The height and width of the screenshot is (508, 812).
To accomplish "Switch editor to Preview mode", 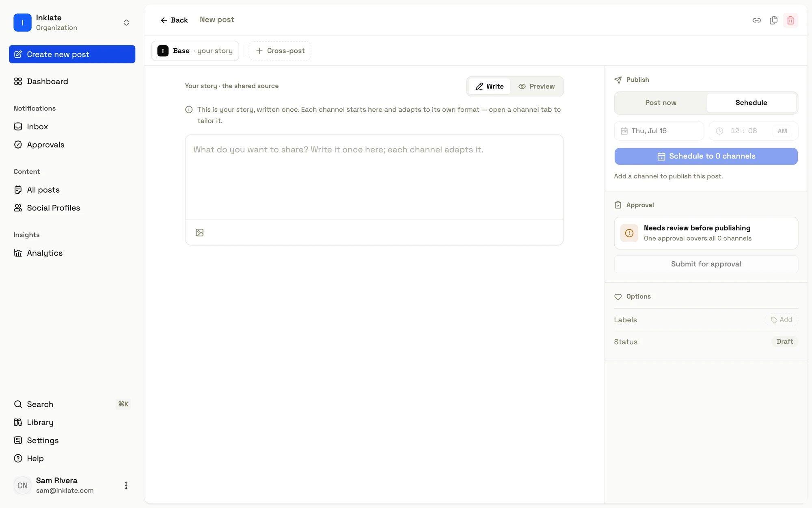I will click(536, 86).
